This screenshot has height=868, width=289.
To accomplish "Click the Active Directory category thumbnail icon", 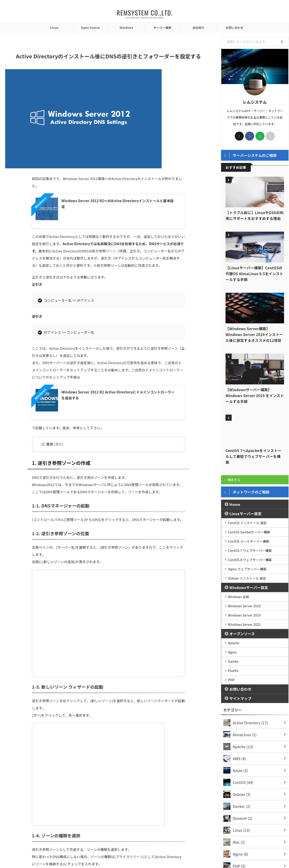I will (227, 723).
